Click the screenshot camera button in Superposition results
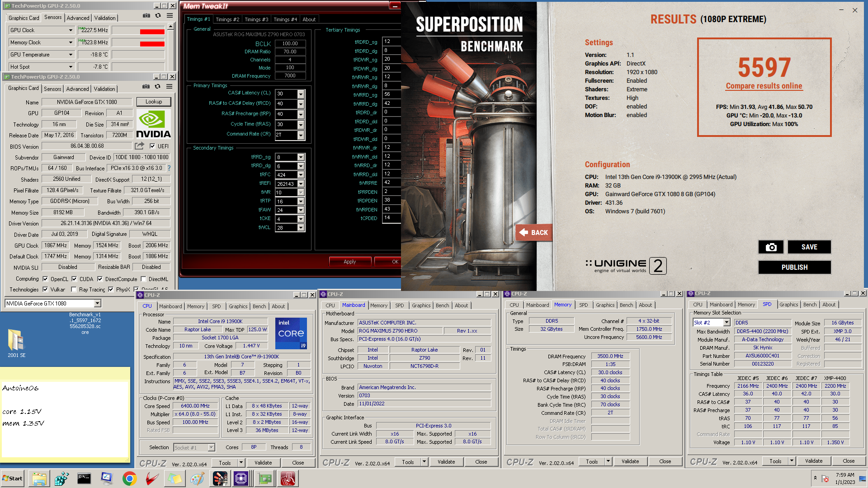The image size is (868, 488). point(771,247)
